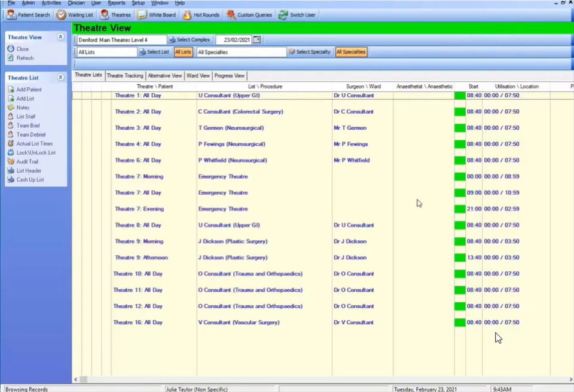
Task: Open the Window menu
Action: pyautogui.click(x=160, y=3)
